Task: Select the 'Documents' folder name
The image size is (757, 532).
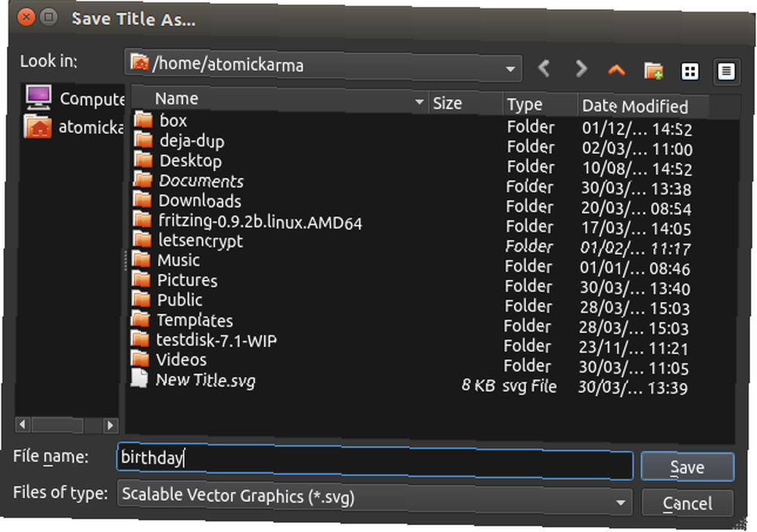Action: click(x=201, y=181)
